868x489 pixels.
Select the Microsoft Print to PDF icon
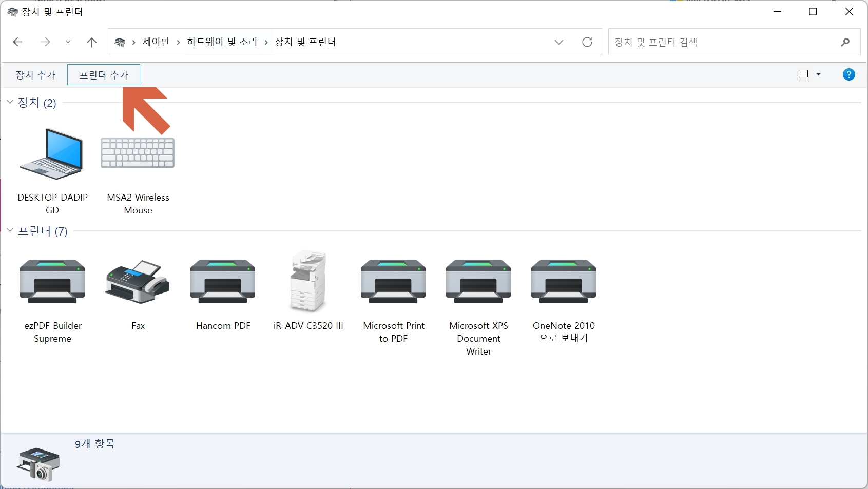tap(393, 281)
